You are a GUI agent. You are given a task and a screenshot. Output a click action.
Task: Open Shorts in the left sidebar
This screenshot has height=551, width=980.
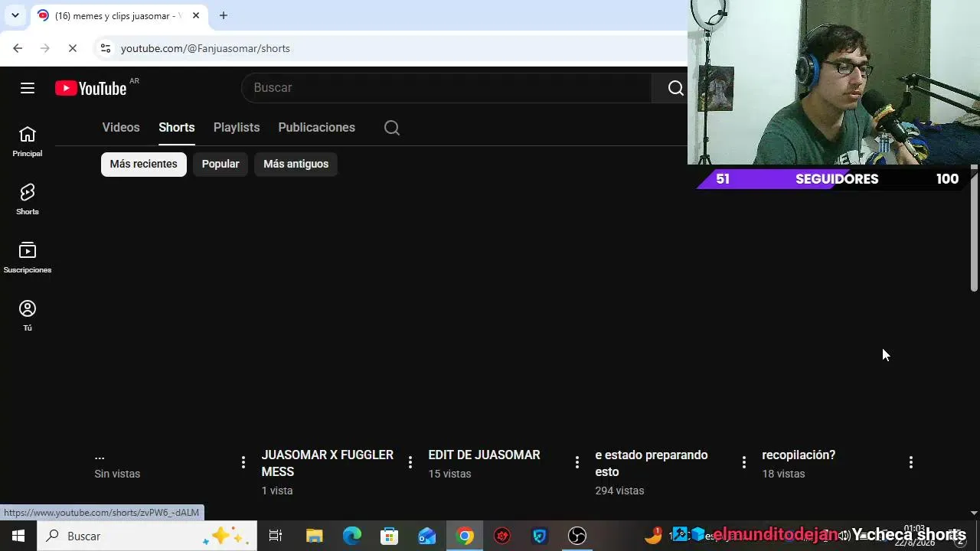28,200
